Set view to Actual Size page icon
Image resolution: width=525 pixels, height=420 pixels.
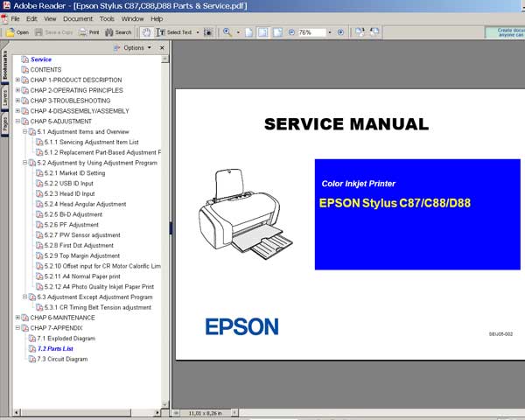pyautogui.click(x=248, y=32)
